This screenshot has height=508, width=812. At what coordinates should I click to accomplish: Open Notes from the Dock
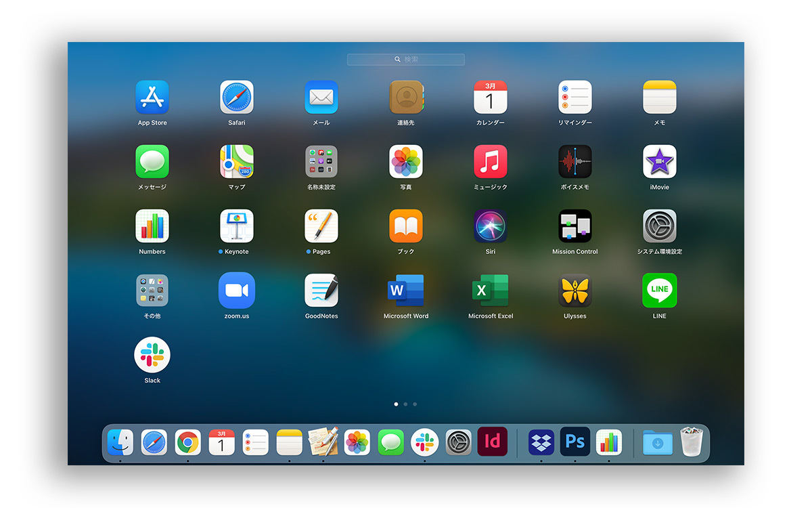tap(290, 442)
